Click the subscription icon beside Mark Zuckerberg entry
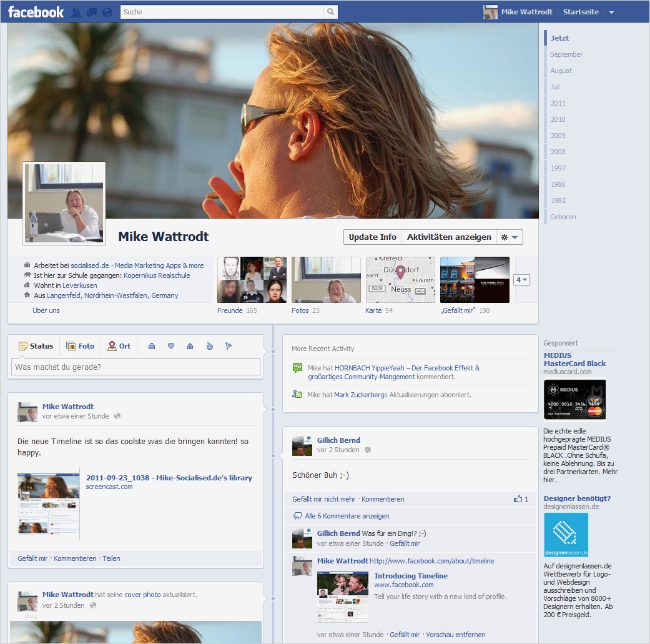Image resolution: width=650 pixels, height=644 pixels. (x=297, y=394)
